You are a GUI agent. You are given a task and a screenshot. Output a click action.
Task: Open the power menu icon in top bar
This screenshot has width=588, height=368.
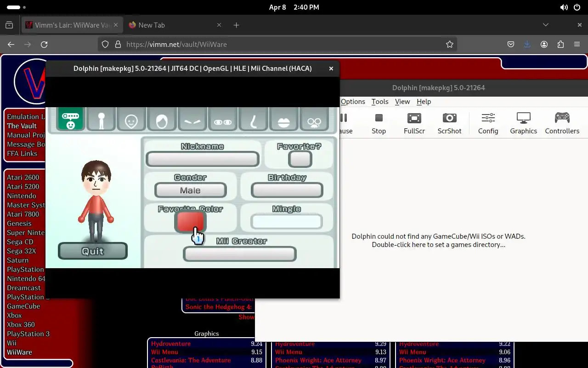577,7
